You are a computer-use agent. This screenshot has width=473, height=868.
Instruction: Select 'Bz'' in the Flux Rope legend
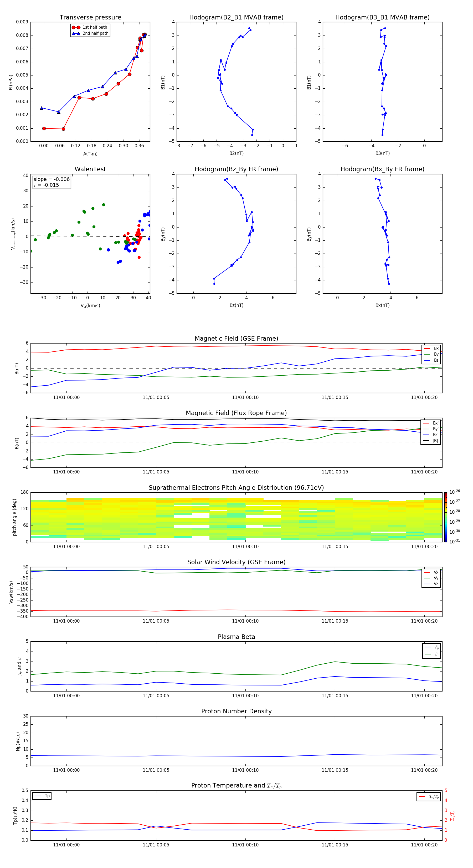tap(431, 435)
